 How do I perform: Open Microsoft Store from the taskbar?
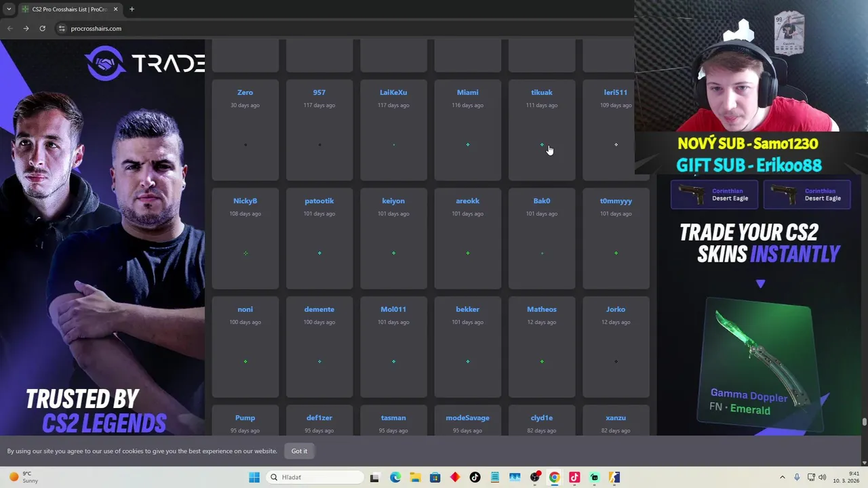(435, 477)
